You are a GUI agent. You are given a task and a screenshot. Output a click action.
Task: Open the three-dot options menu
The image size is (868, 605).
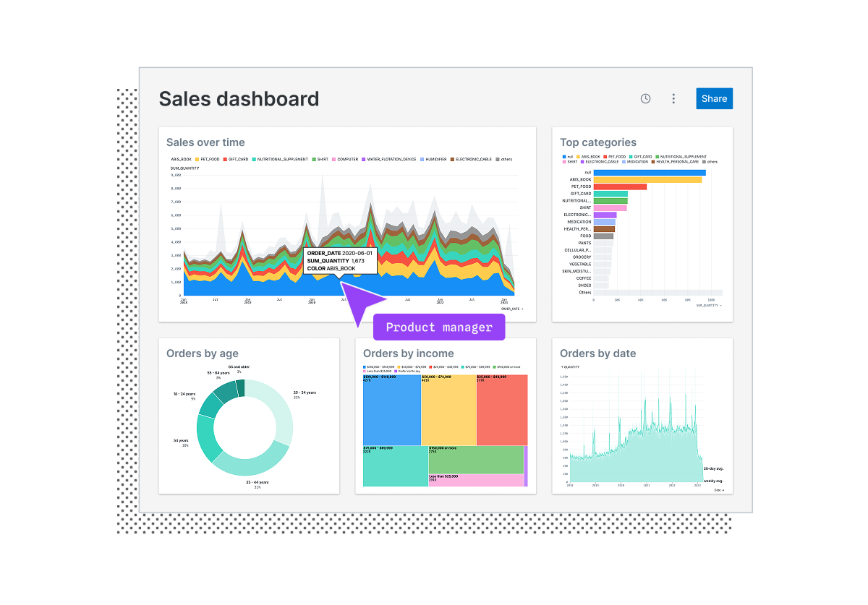[x=673, y=99]
